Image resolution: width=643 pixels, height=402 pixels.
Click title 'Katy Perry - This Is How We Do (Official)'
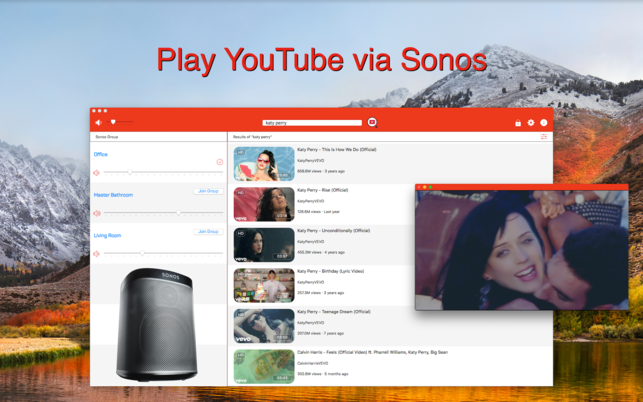point(337,150)
